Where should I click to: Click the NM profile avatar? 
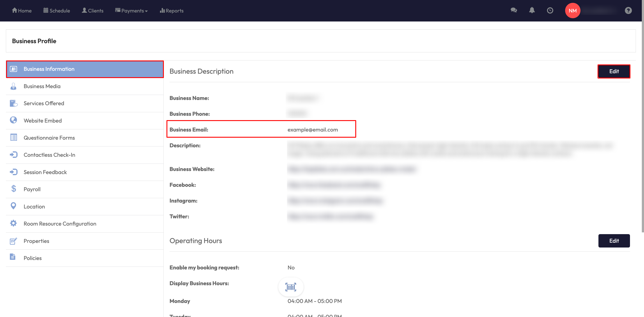pyautogui.click(x=573, y=11)
